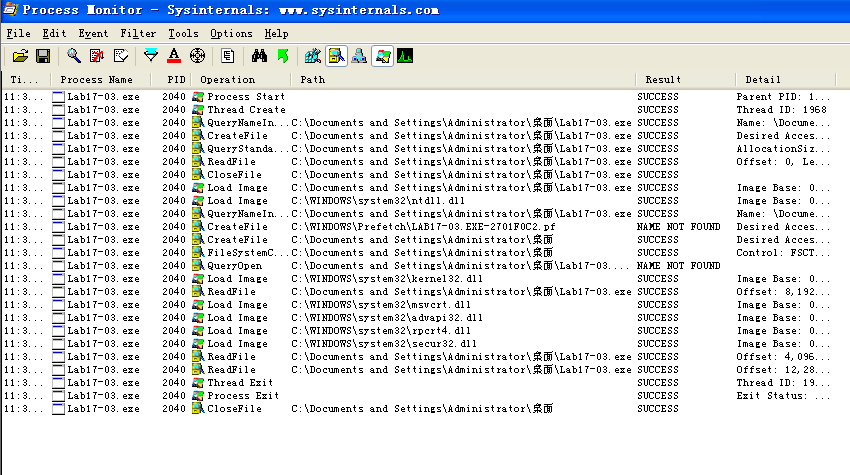The height and width of the screenshot is (475, 850).
Task: Click the Parent PID detail cell
Action: [x=783, y=97]
